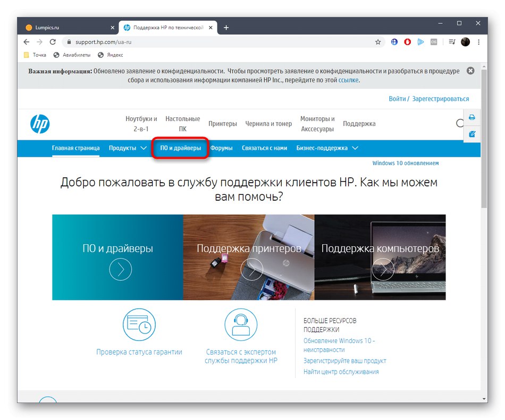Click the padlock site info icon
This screenshot has width=505, height=420.
tap(69, 42)
